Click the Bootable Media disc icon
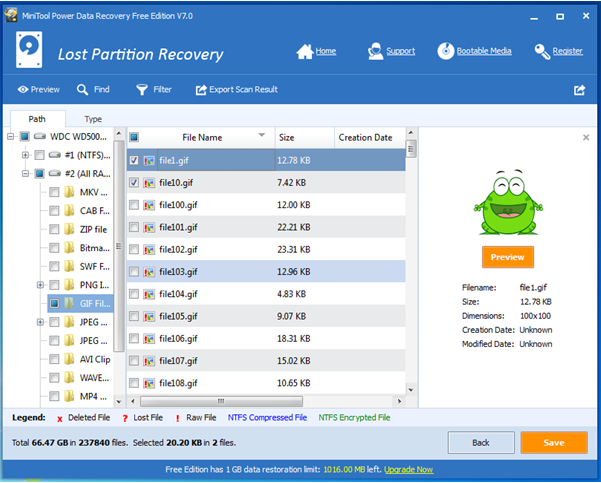Image resolution: width=601 pixels, height=483 pixels. (446, 51)
